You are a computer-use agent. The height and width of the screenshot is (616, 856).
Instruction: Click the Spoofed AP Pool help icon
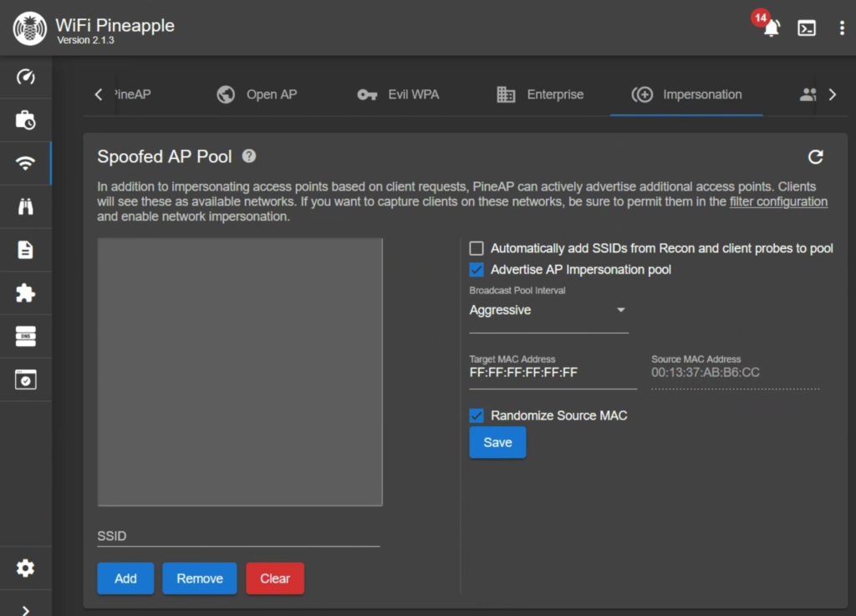(249, 156)
